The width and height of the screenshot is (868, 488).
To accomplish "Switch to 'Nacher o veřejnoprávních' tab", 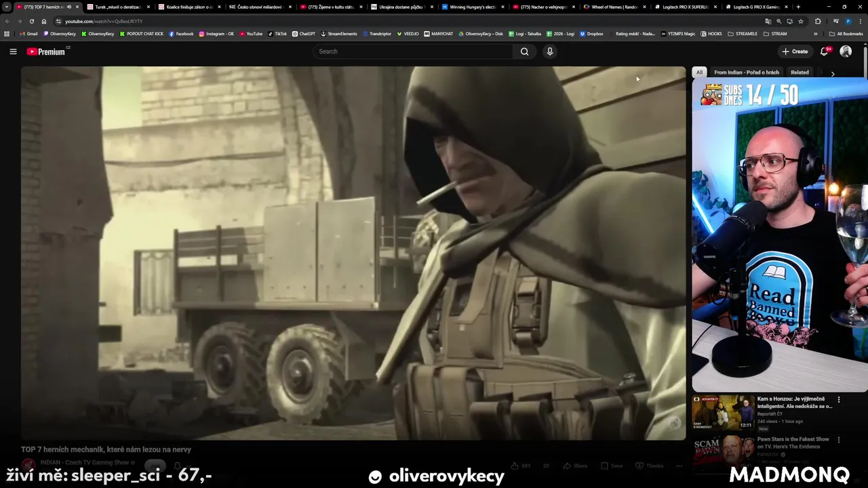I will (x=544, y=7).
